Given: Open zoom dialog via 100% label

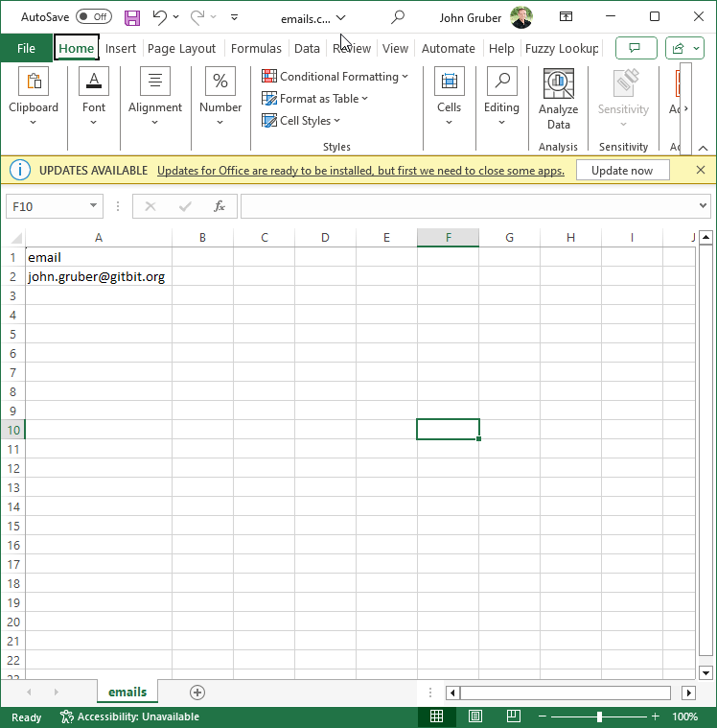Looking at the screenshot, I should pos(685,716).
